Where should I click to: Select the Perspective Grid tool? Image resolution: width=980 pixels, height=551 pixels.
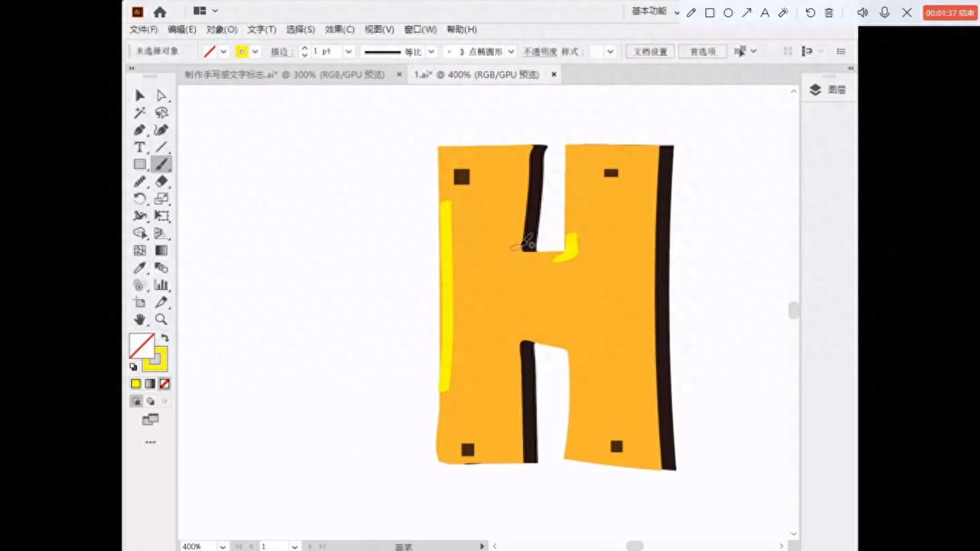click(162, 233)
